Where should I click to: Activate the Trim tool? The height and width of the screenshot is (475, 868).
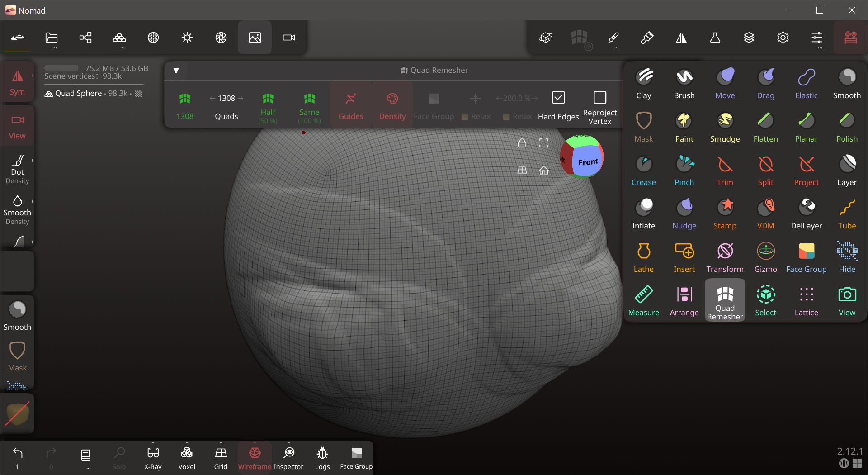[x=725, y=171]
